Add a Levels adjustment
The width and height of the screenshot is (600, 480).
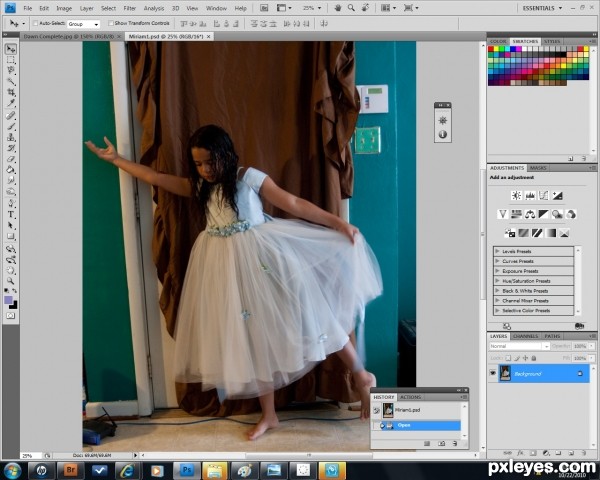click(x=530, y=196)
